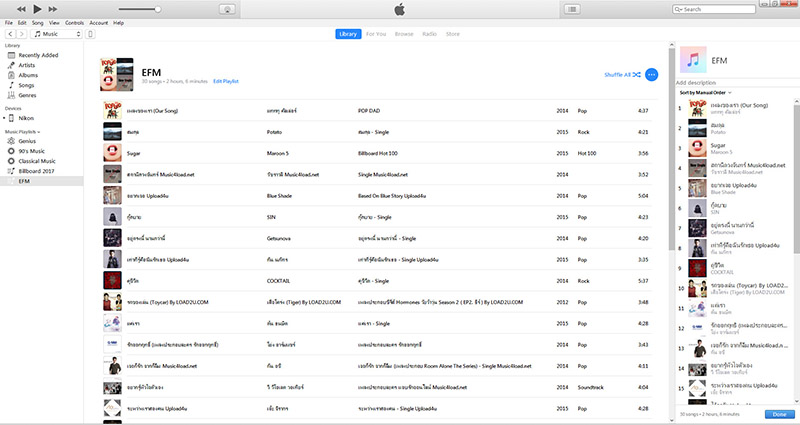Switch to the Library tab
The height and width of the screenshot is (425, 800).
point(348,34)
